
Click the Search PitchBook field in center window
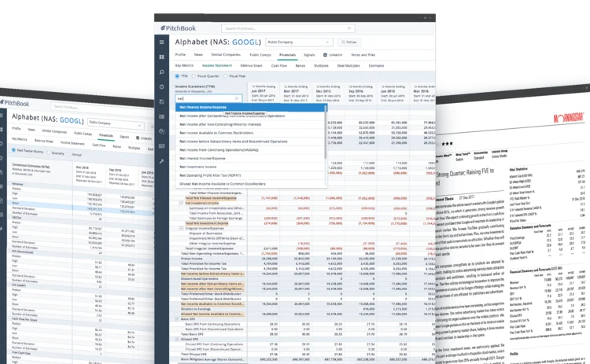pyautogui.click(x=288, y=28)
